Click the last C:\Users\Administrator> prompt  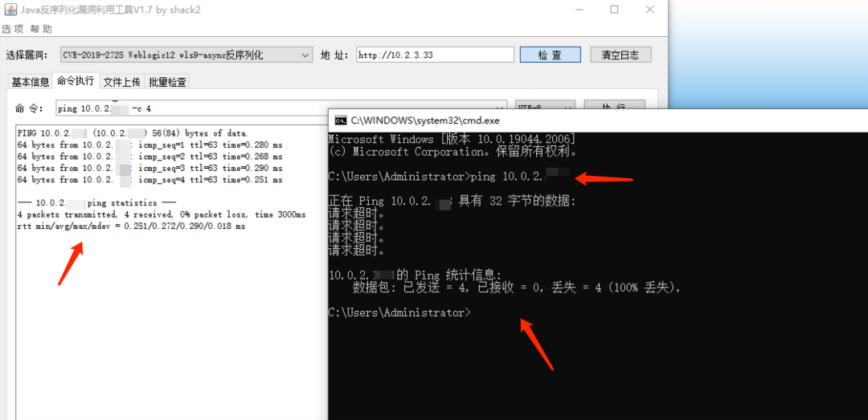[x=399, y=313]
